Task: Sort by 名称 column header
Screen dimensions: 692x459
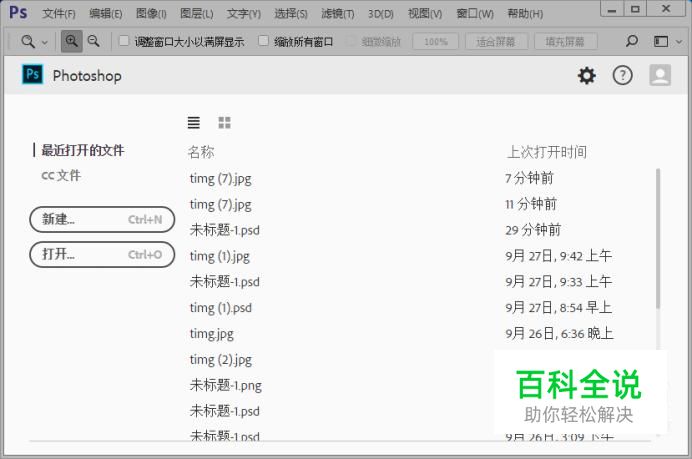Action: coord(201,152)
